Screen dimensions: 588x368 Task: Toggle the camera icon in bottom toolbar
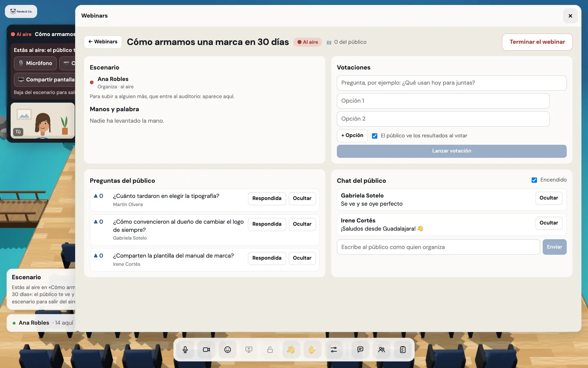click(207, 350)
